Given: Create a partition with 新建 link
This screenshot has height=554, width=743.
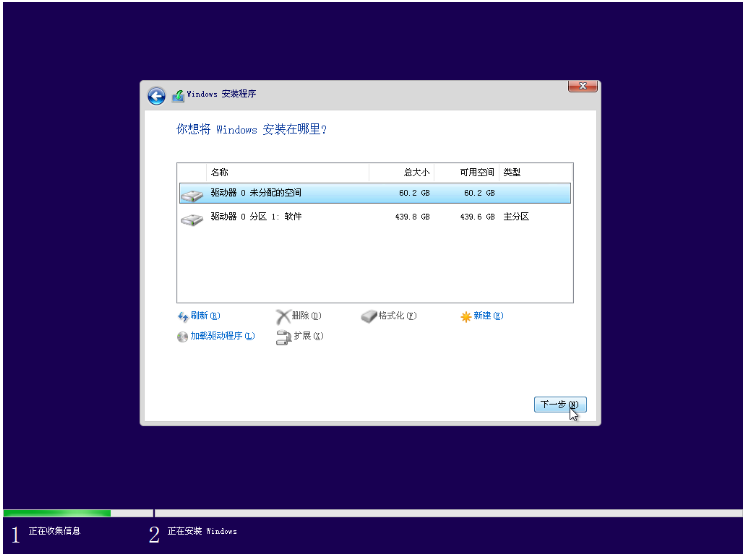Looking at the screenshot, I should click(x=488, y=315).
